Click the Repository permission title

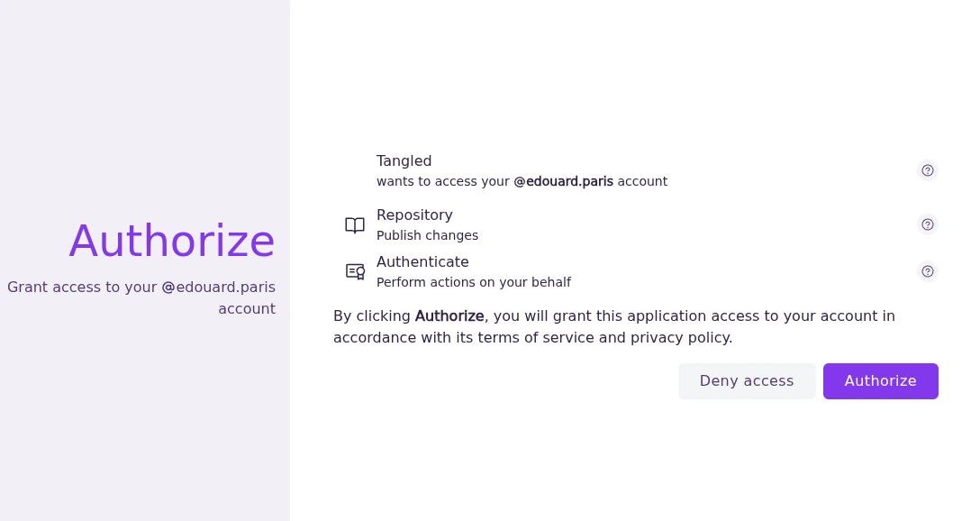[x=414, y=215]
